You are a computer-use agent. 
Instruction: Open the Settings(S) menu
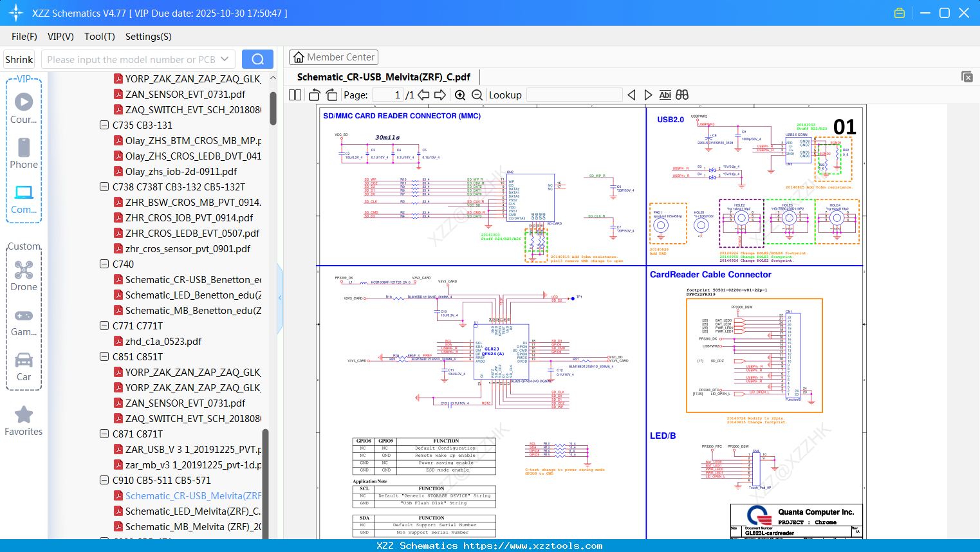(x=148, y=37)
